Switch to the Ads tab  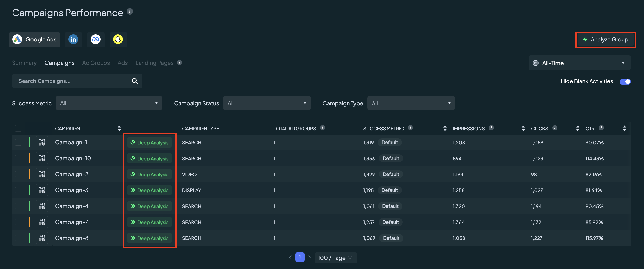(123, 63)
